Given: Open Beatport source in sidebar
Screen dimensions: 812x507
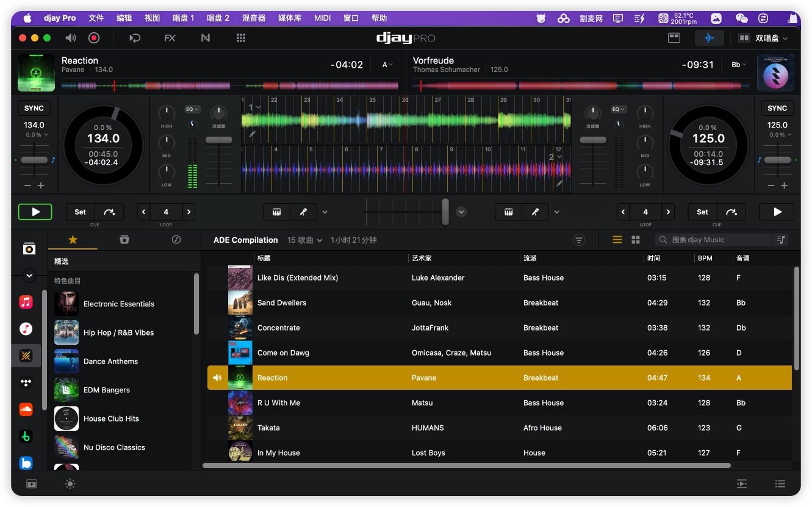Looking at the screenshot, I should tap(26, 436).
